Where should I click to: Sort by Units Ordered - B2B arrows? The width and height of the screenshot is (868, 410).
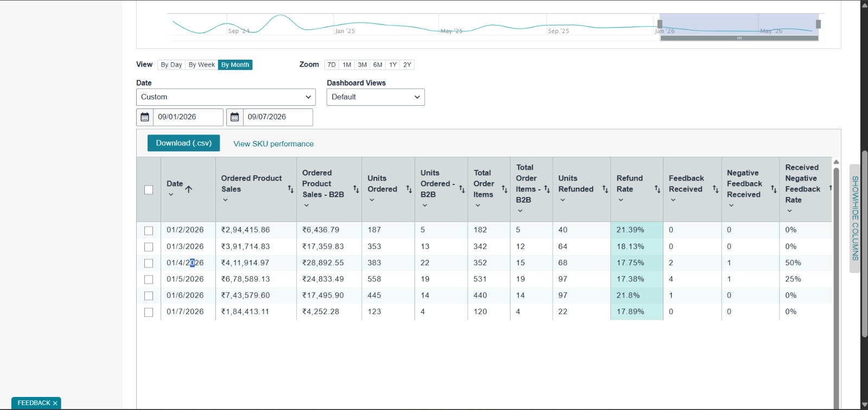pos(462,189)
